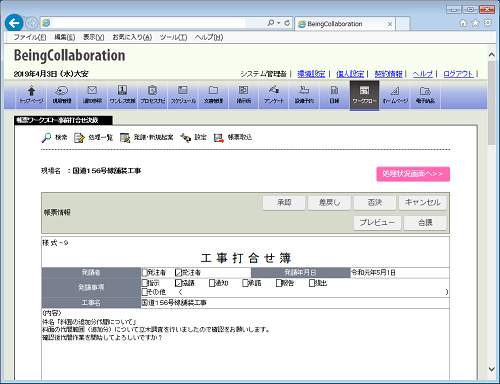Check the 承諾 checkbox
The height and width of the screenshot is (384, 500).
(x=245, y=283)
